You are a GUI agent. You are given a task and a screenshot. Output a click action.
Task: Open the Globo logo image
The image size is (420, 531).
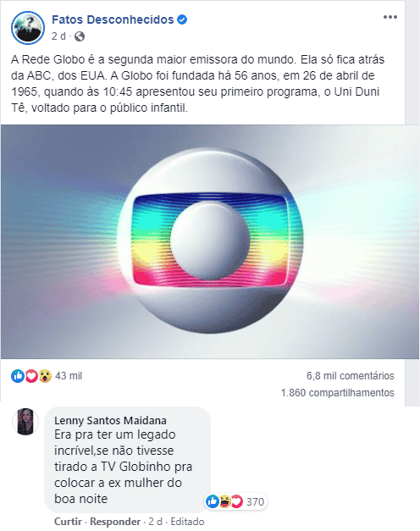(x=210, y=241)
